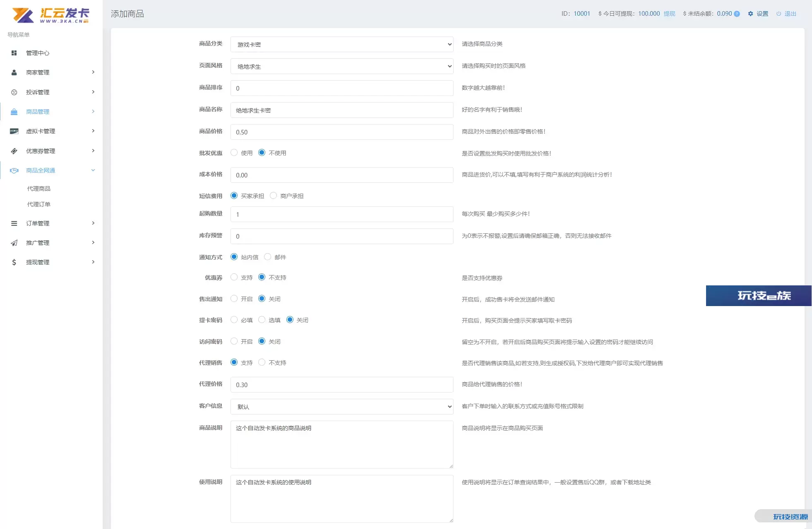The height and width of the screenshot is (529, 812).
Task: Focus the 商品价格 input field
Action: coord(342,132)
